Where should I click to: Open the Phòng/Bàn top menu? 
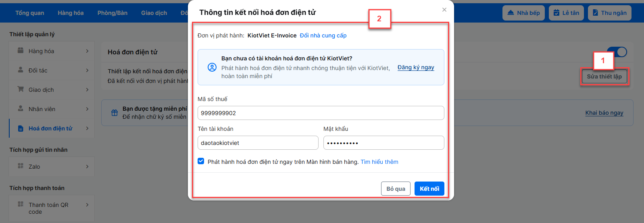coord(113,13)
